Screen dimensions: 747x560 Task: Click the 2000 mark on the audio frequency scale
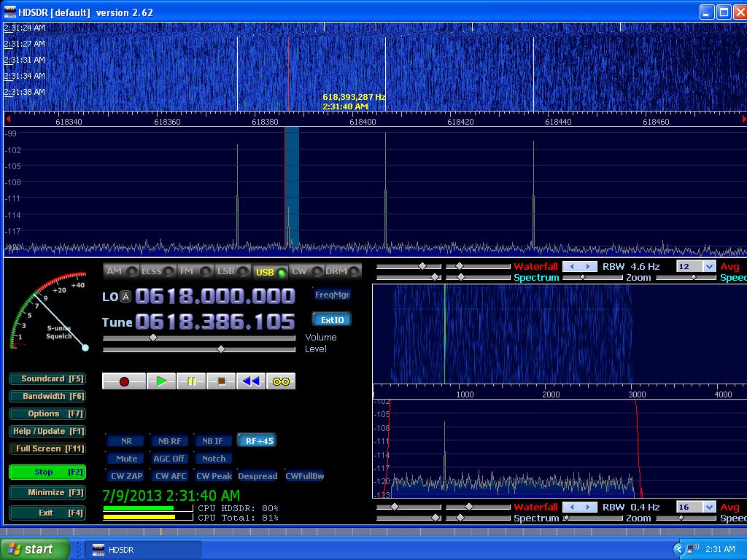[x=551, y=394]
